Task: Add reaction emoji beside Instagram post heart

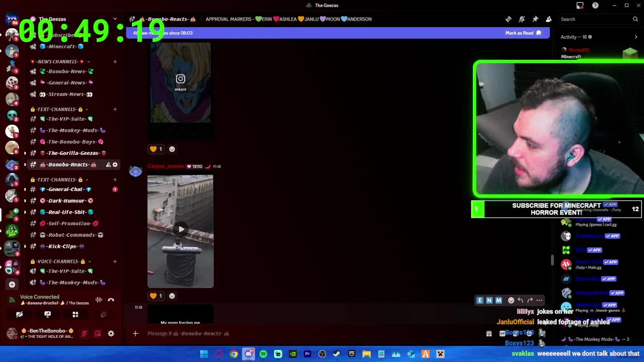Action: [x=172, y=149]
